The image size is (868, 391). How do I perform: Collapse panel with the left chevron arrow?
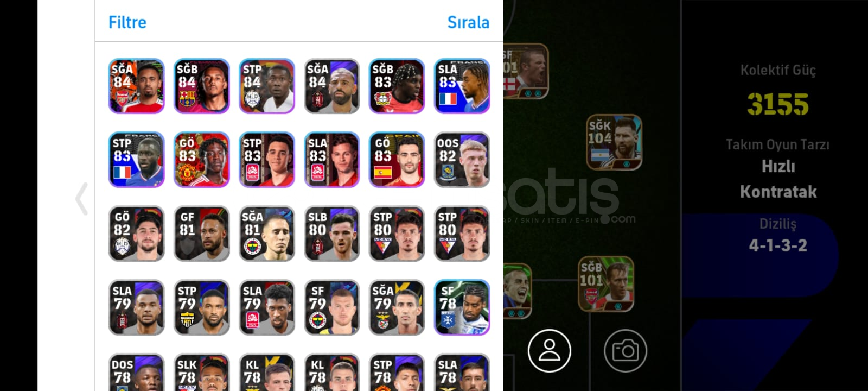coord(82,199)
